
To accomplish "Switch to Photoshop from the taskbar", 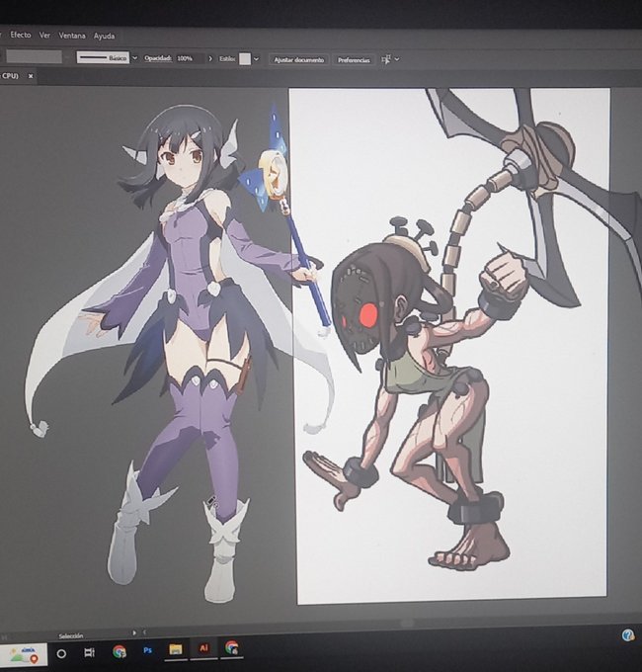I will pyautogui.click(x=148, y=650).
